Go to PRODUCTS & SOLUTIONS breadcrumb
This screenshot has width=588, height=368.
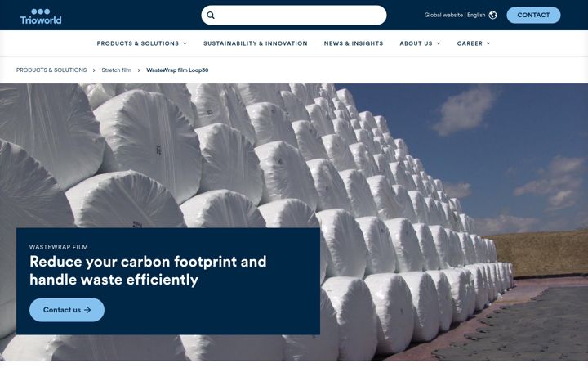click(x=51, y=70)
